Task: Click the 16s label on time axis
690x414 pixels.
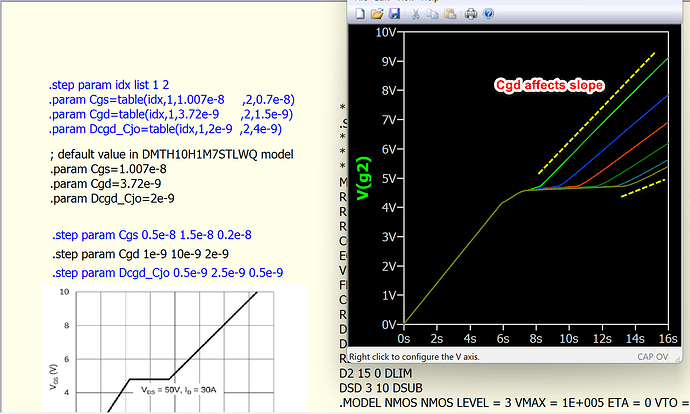Action: pos(668,340)
